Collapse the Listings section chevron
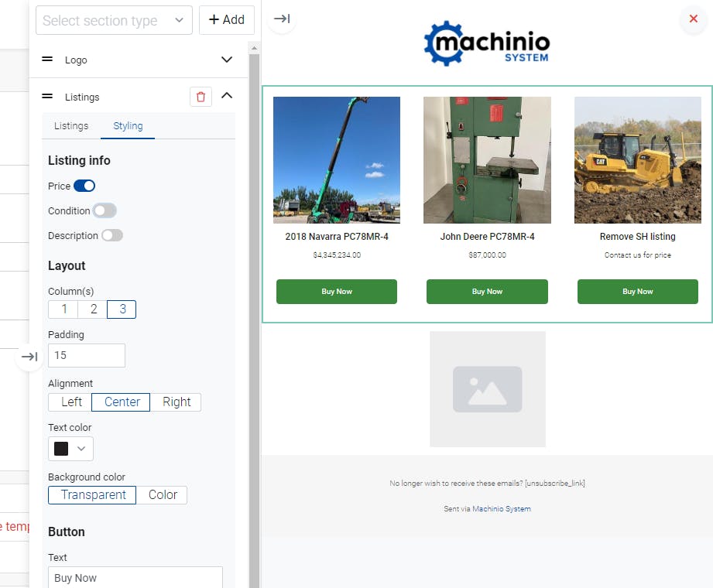 click(226, 96)
